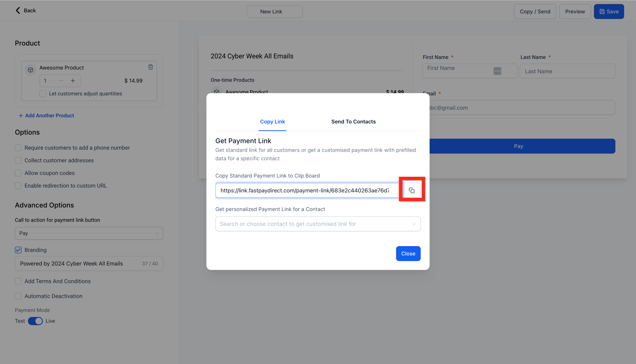Screen dimensions: 636x364
Task: Switch to Send To Contacts tab
Action: pyautogui.click(x=353, y=121)
